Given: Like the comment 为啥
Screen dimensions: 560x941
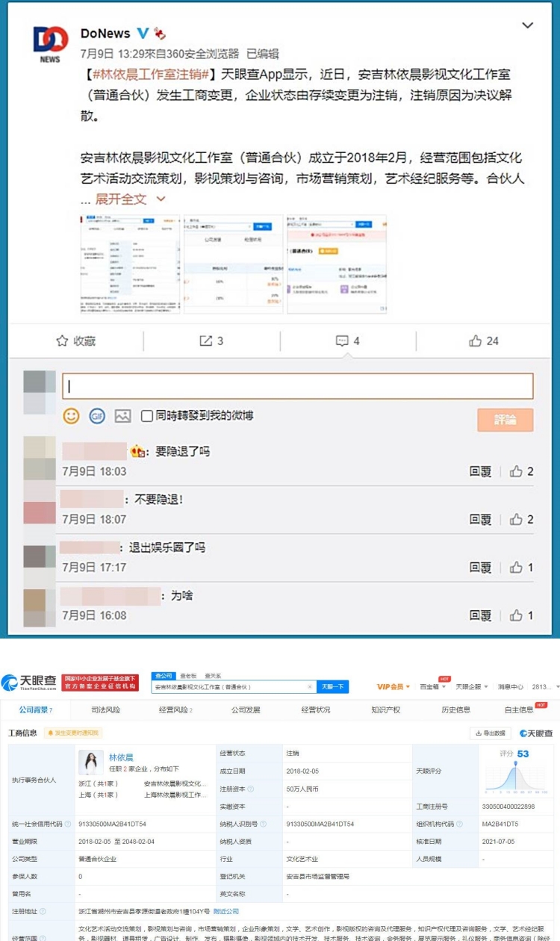Looking at the screenshot, I should click(x=516, y=615).
